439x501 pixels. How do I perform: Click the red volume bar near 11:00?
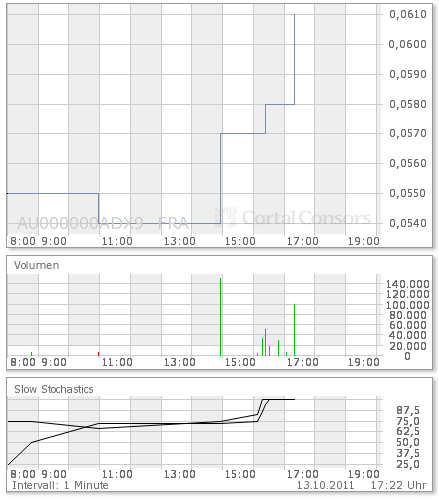(x=99, y=354)
